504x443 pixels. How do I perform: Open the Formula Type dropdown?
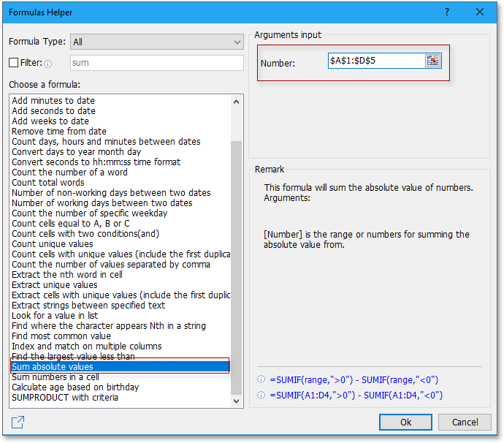tap(157, 42)
